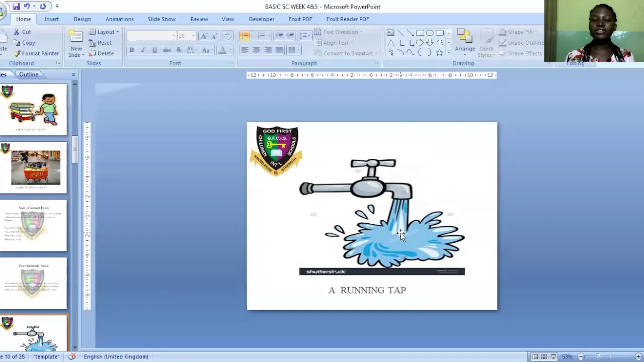Align text left
This screenshot has width=644, height=362.
pos(245,50)
